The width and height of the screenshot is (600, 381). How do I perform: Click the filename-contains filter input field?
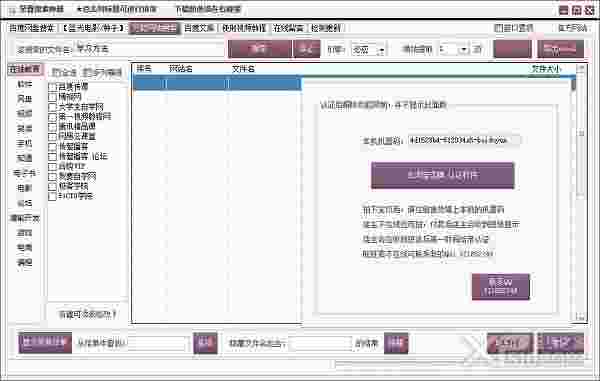[x=320, y=344]
